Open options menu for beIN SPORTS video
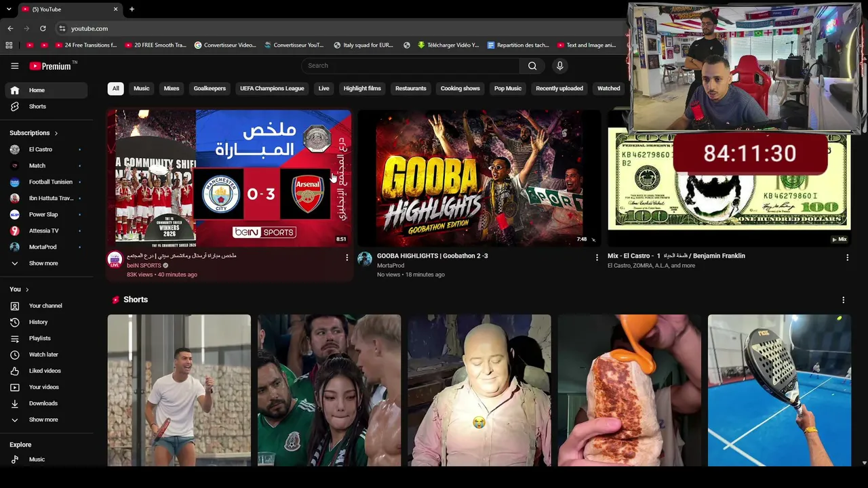 click(347, 258)
